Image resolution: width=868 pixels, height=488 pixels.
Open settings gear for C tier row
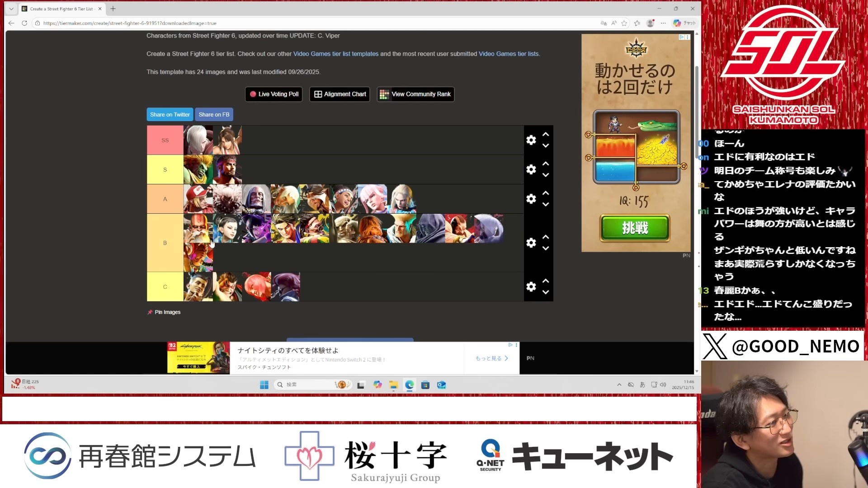coord(531,286)
